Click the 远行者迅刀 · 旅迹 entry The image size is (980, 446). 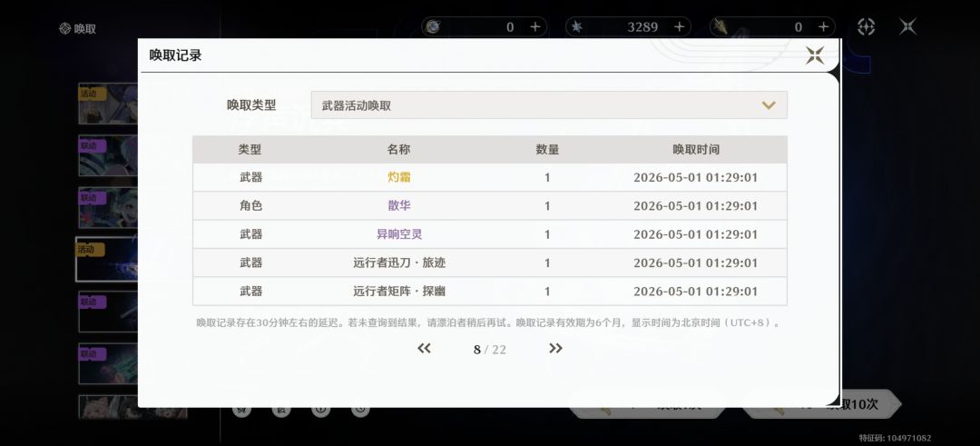pyautogui.click(x=398, y=263)
